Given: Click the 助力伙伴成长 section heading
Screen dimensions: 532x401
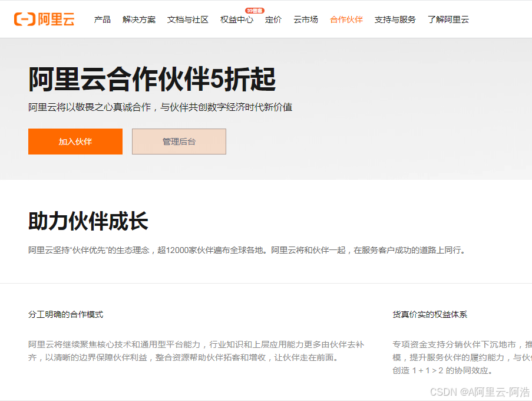Looking at the screenshot, I should (x=88, y=221).
